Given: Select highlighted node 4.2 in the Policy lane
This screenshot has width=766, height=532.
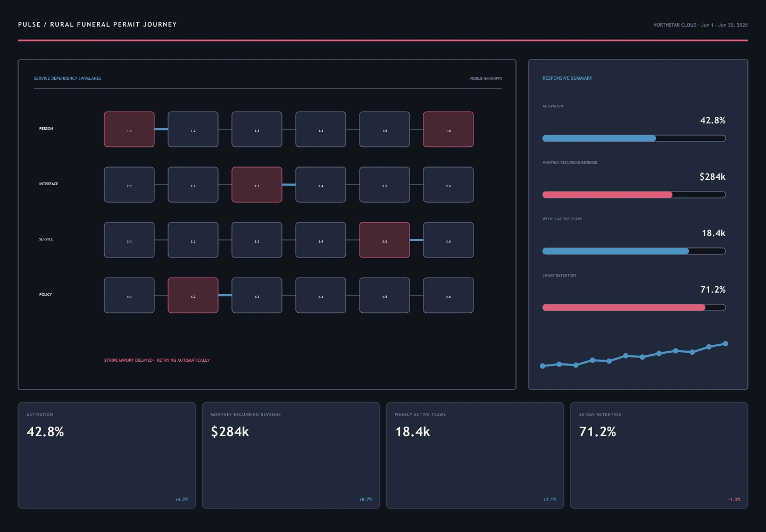Looking at the screenshot, I should coord(193,295).
